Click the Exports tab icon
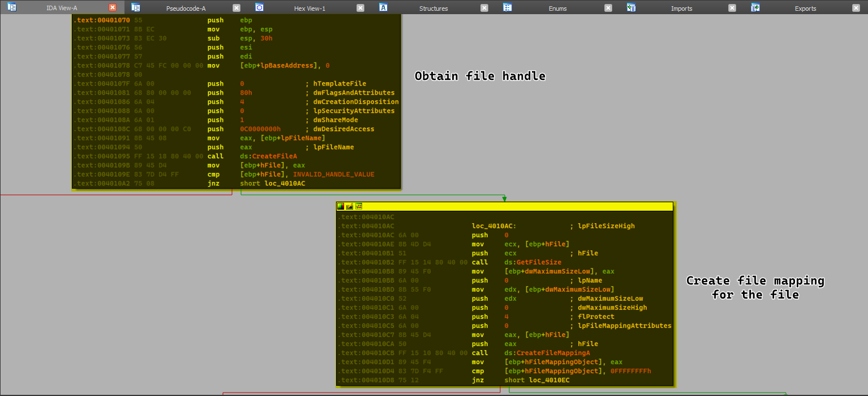 [755, 8]
